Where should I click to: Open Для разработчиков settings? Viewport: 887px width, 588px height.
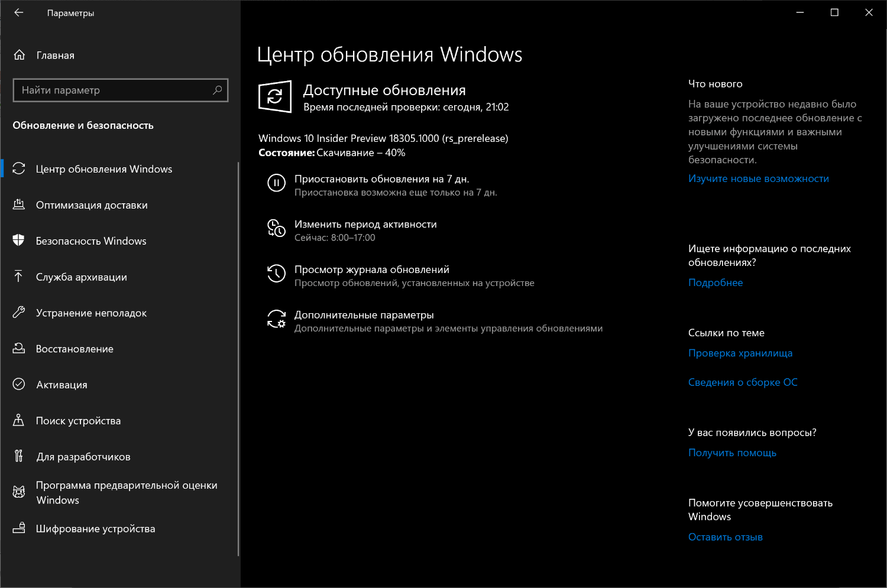pyautogui.click(x=83, y=456)
